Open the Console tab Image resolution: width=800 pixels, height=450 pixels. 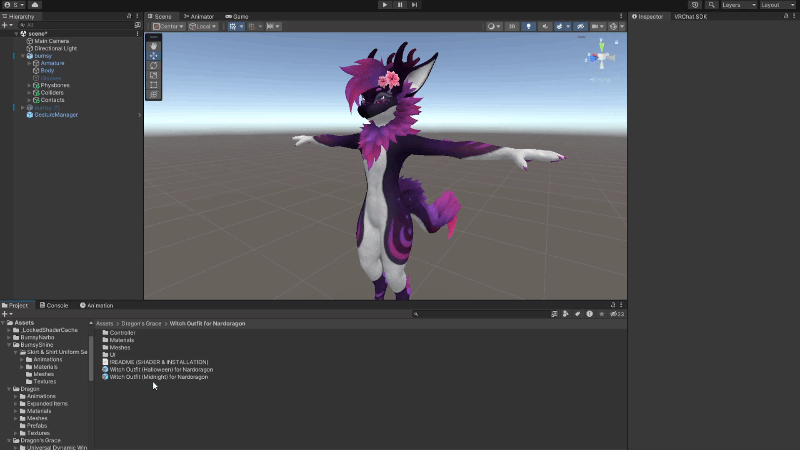pyautogui.click(x=54, y=306)
